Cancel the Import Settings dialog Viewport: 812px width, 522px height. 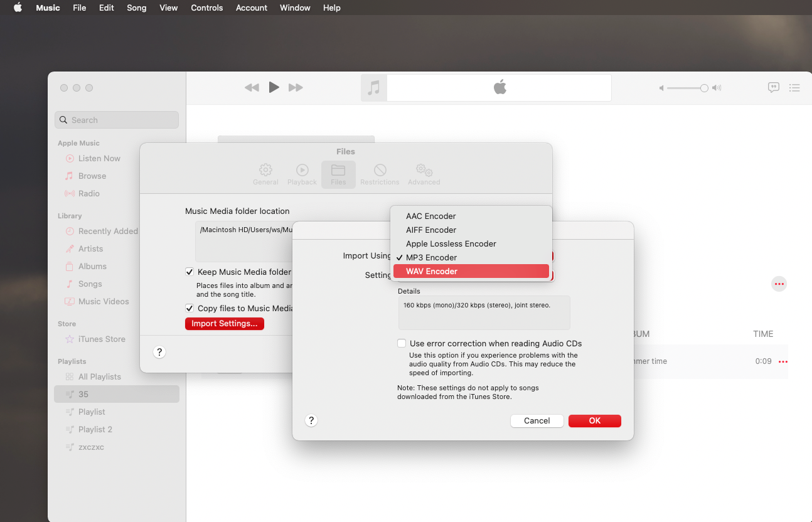(537, 421)
